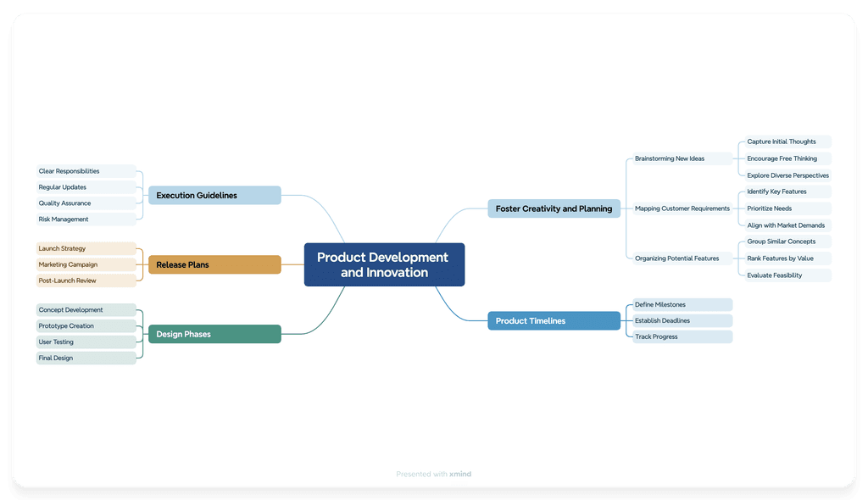The height and width of the screenshot is (500, 868).
Task: Click the Align with Market Demands topic
Action: (784, 225)
